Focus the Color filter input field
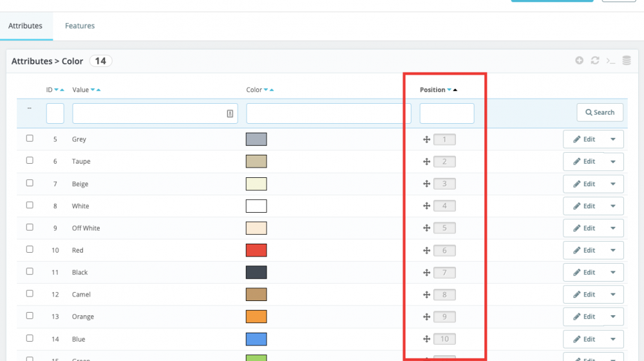 tap(328, 113)
